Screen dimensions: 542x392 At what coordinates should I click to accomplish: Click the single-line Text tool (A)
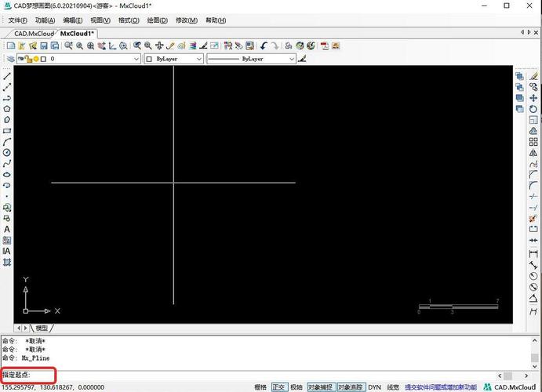coord(7,230)
